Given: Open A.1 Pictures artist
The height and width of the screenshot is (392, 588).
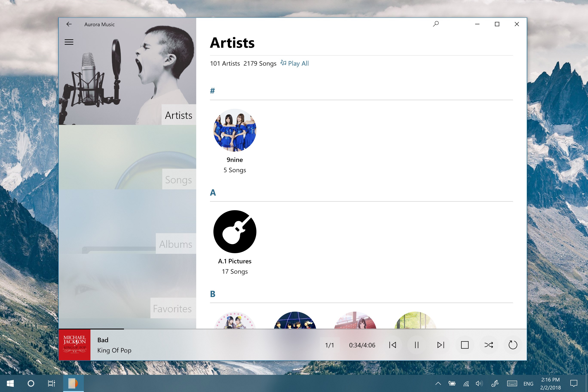Looking at the screenshot, I should (x=235, y=232).
